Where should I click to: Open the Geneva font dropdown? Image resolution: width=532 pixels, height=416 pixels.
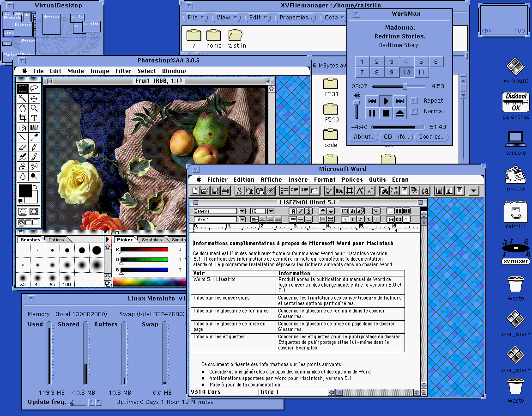click(242, 211)
